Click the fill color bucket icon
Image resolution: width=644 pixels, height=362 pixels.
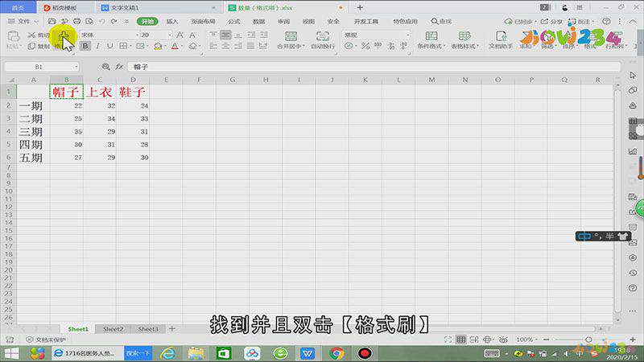click(158, 46)
